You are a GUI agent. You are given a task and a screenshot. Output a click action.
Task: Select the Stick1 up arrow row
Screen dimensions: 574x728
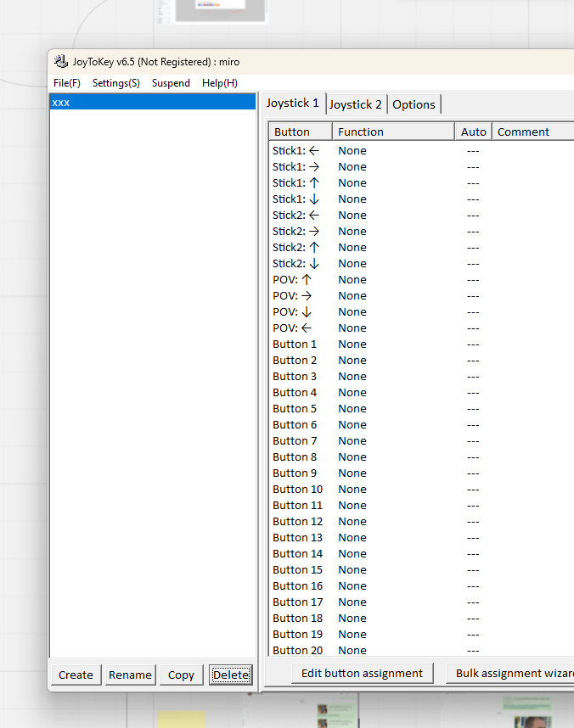pos(421,183)
